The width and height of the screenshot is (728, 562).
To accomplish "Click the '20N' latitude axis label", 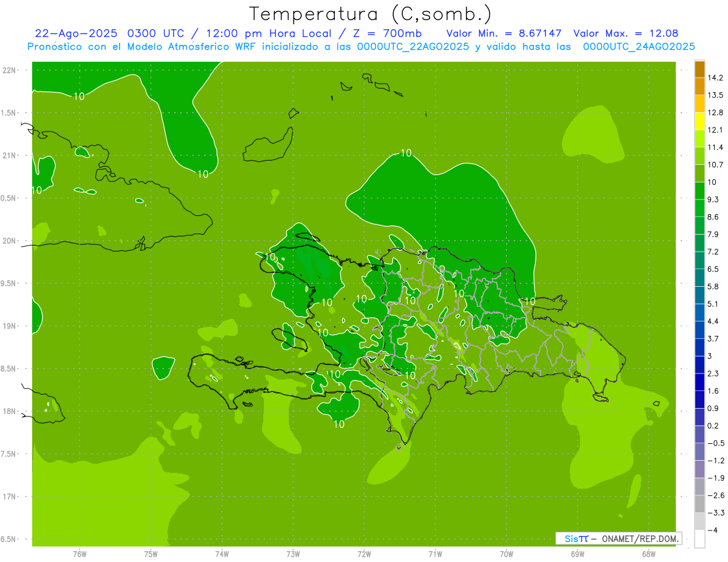I will click(8, 241).
